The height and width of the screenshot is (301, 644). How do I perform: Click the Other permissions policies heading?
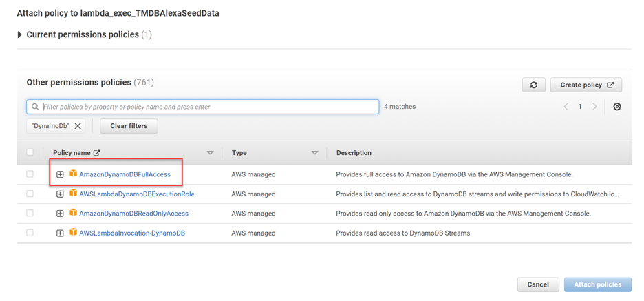(x=90, y=82)
